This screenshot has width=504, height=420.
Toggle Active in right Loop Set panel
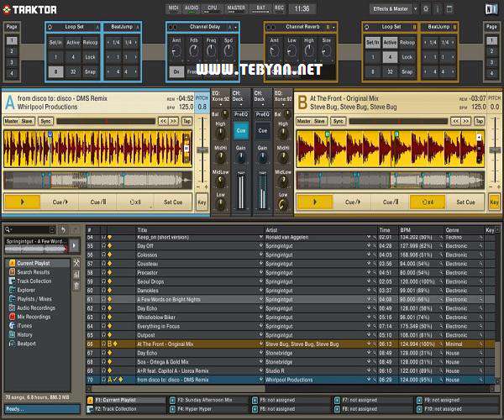click(x=390, y=42)
